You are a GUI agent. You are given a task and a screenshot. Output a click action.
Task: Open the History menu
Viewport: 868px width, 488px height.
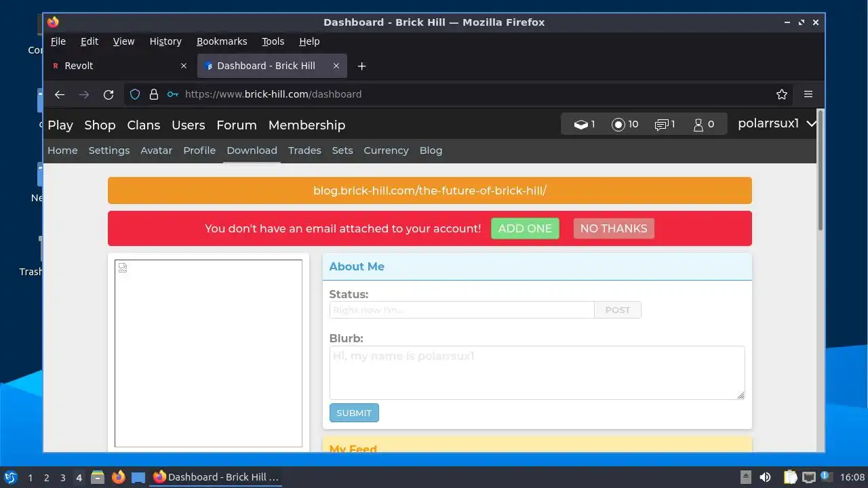click(165, 41)
